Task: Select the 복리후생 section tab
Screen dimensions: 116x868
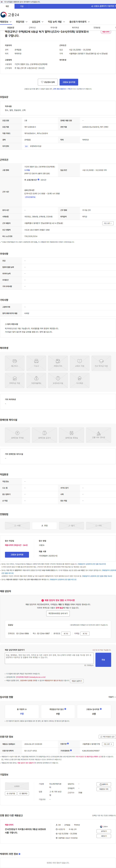Action: pyautogui.click(x=75, y=28)
